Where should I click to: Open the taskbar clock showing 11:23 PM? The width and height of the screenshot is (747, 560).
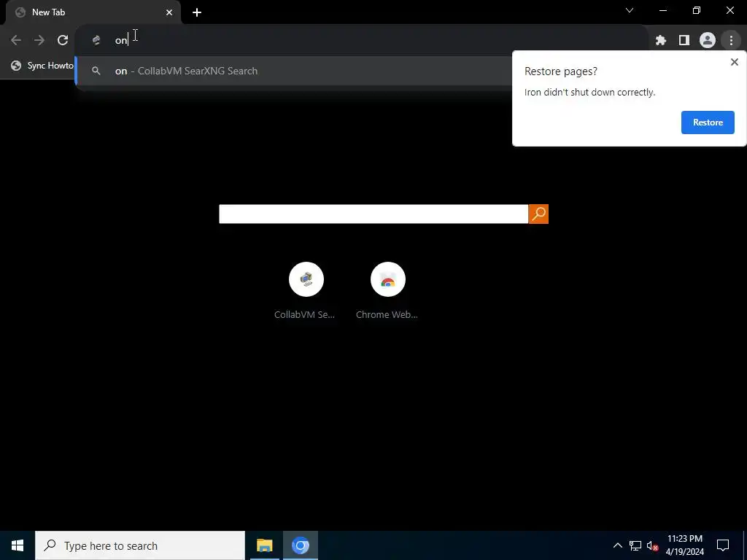tap(685, 545)
